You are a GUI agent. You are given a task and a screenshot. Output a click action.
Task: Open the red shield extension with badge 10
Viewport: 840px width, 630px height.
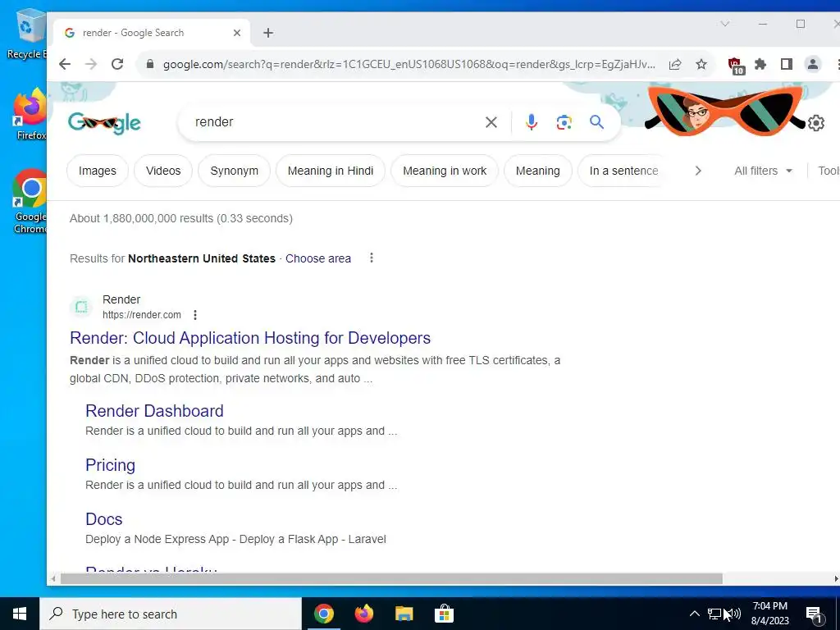coord(736,66)
